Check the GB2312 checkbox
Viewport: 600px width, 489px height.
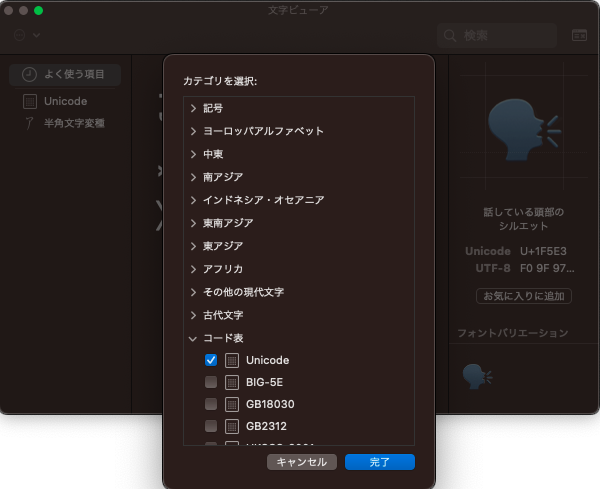pos(211,426)
